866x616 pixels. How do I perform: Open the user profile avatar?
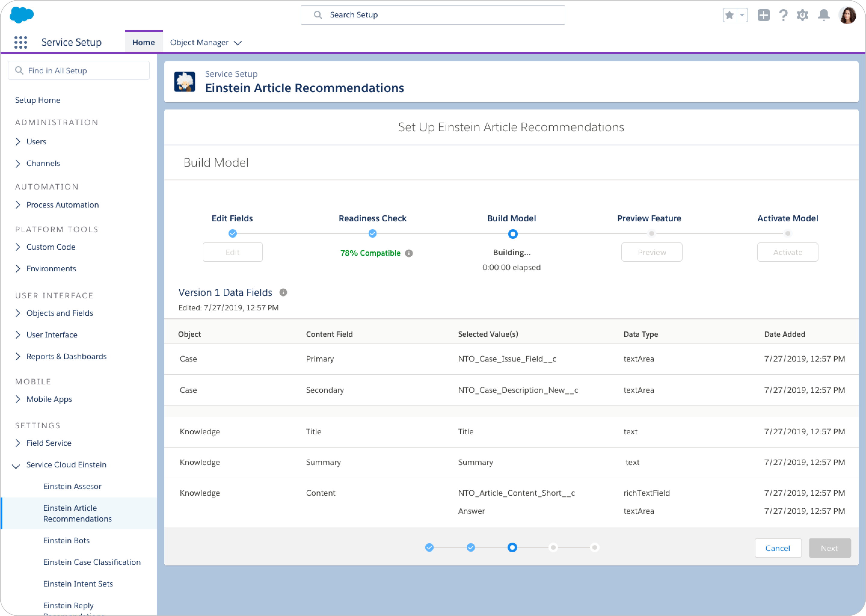pyautogui.click(x=847, y=15)
